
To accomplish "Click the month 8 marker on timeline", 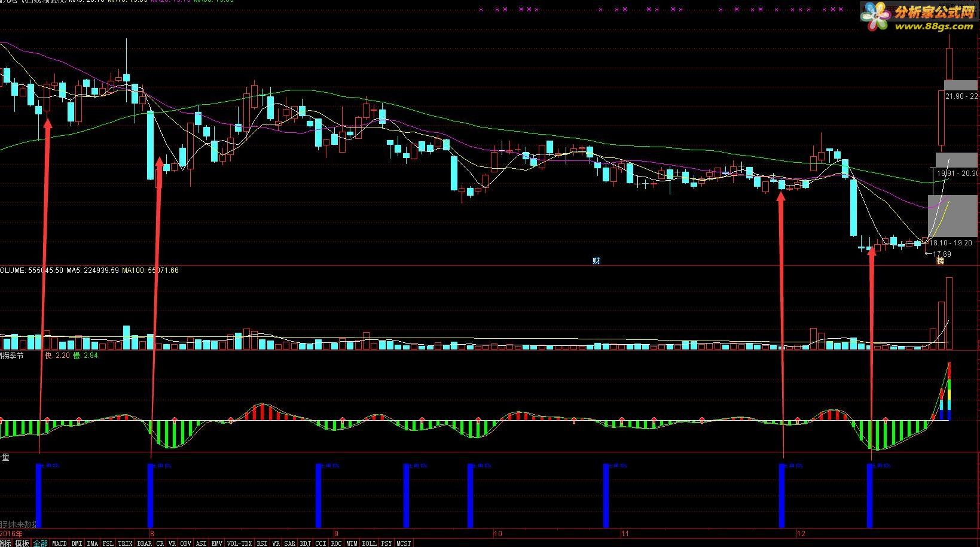I will tap(152, 533).
